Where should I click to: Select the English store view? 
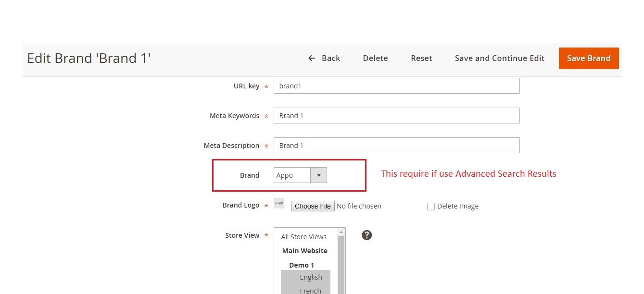pyautogui.click(x=311, y=277)
